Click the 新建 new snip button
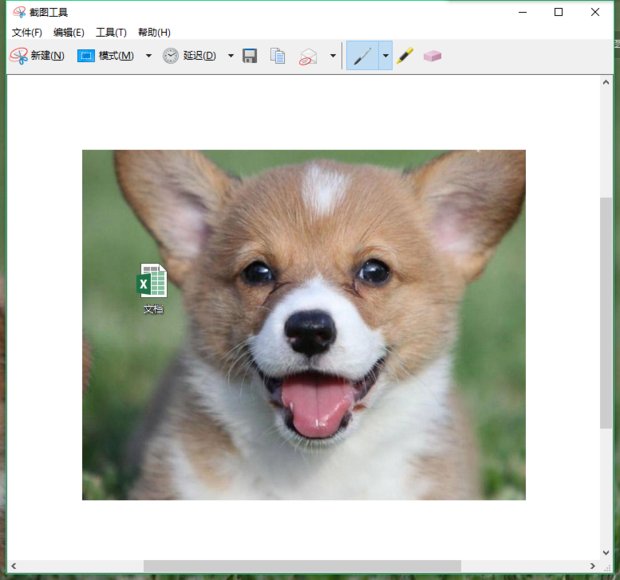The width and height of the screenshot is (620, 580). point(37,56)
